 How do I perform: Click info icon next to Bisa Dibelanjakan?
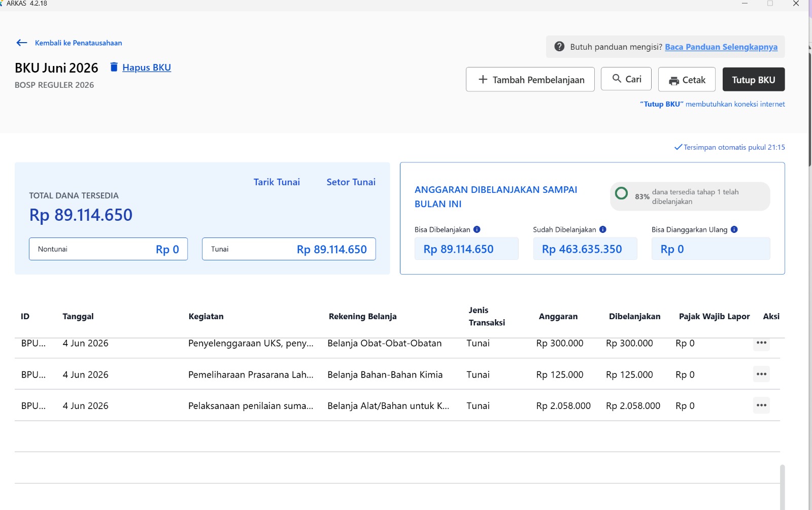coord(477,229)
